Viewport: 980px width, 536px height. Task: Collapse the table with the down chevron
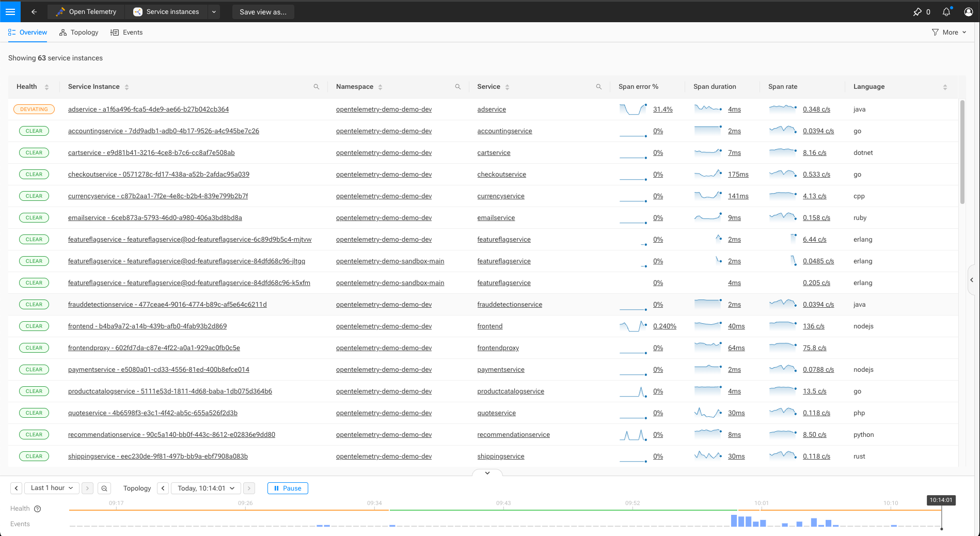(486, 472)
